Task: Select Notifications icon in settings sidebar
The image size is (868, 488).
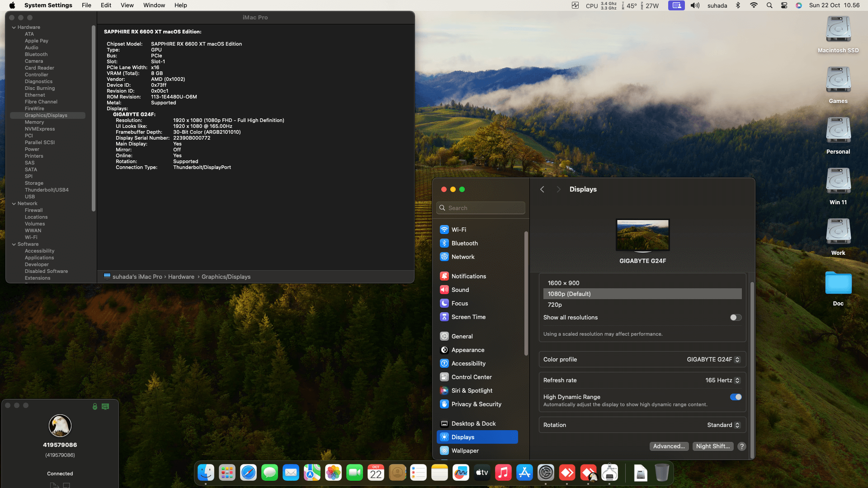Action: point(444,276)
